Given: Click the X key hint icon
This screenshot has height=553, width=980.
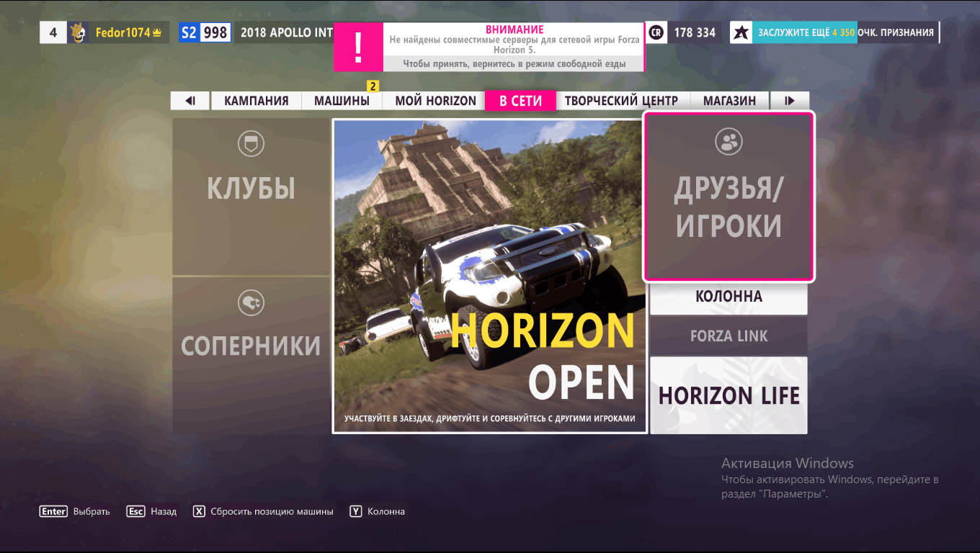Looking at the screenshot, I should pos(199,511).
